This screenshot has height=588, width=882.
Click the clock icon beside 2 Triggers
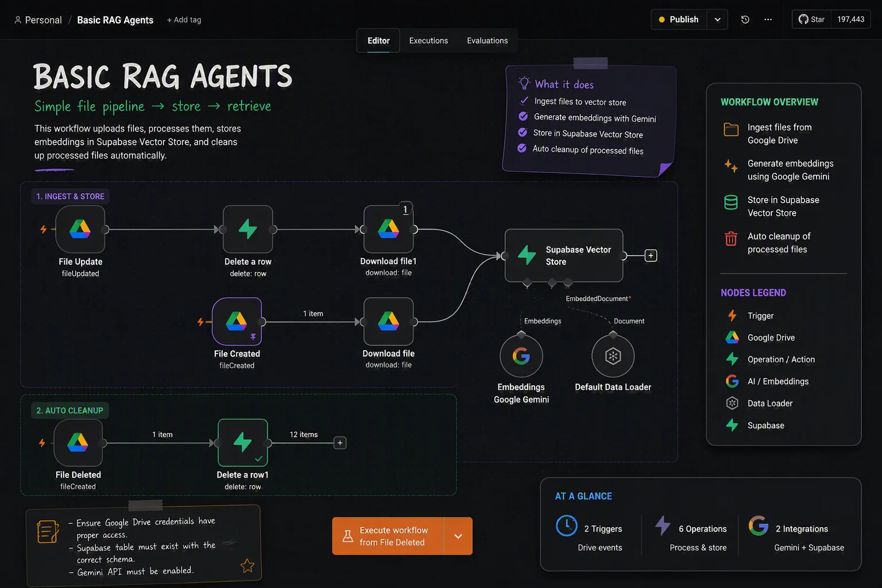click(x=567, y=525)
